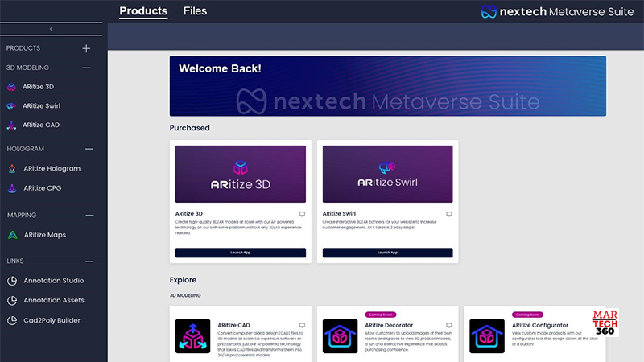Collapse the HOLOGRAM section
Image resolution: width=644 pixels, height=362 pixels.
pyautogui.click(x=89, y=149)
